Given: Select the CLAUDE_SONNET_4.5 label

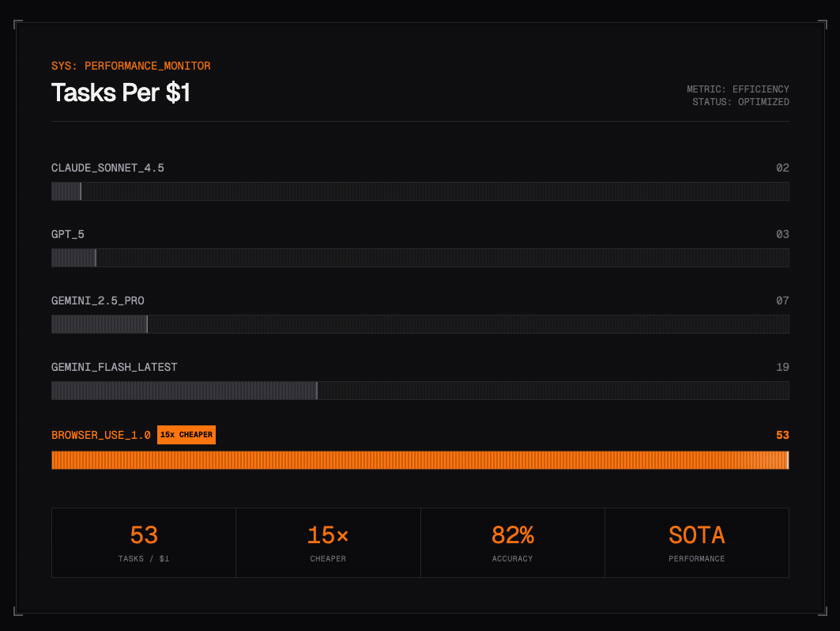Looking at the screenshot, I should [x=107, y=168].
